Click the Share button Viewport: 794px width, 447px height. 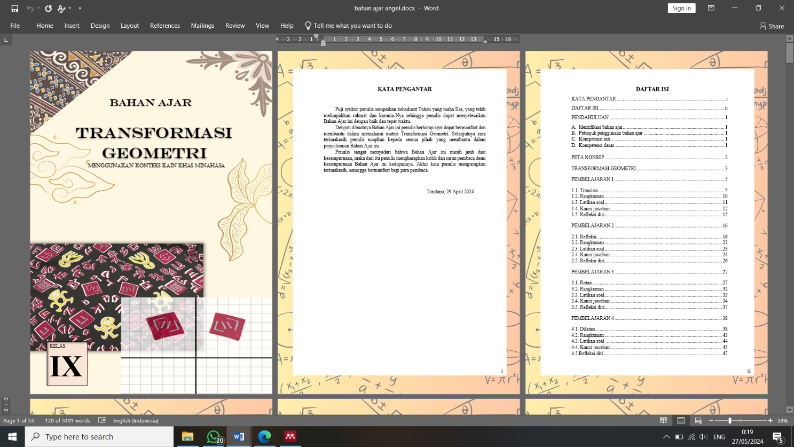(x=771, y=25)
